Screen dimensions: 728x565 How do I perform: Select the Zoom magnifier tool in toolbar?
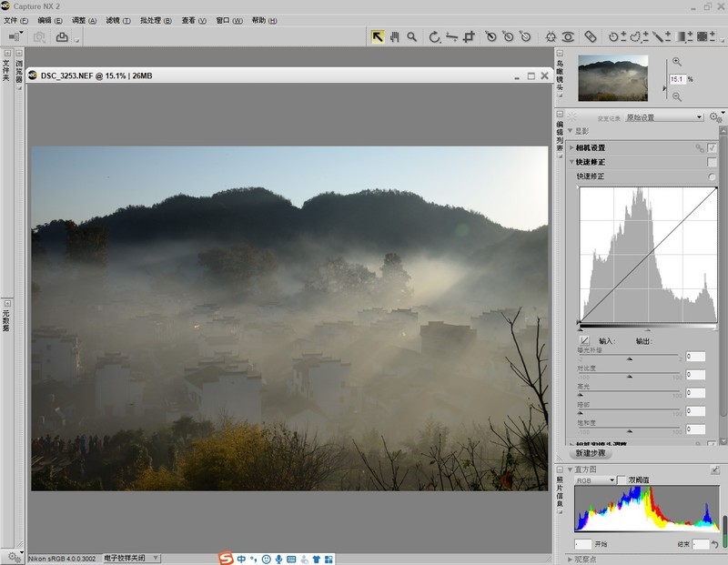[411, 36]
